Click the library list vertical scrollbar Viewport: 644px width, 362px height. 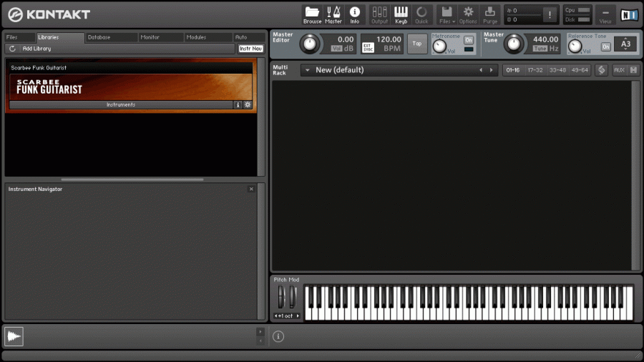point(260,117)
